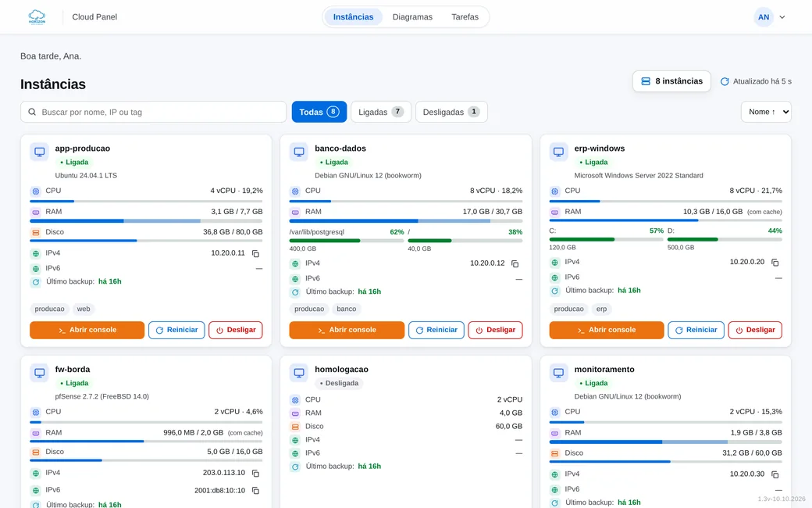Copy IPv6 address 2001:db8:10::10
The width and height of the screenshot is (812, 508).
pyautogui.click(x=255, y=490)
